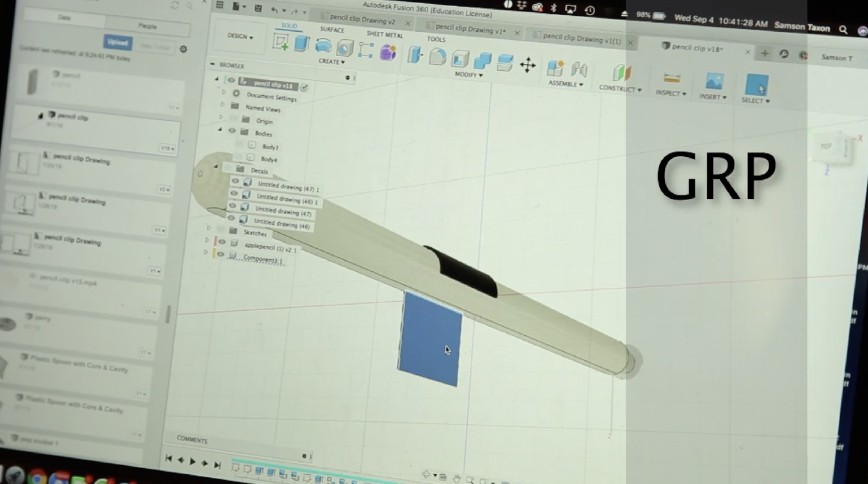Toggle visibility of Bodies folder
Screen dimensions: 868x484
(x=232, y=131)
